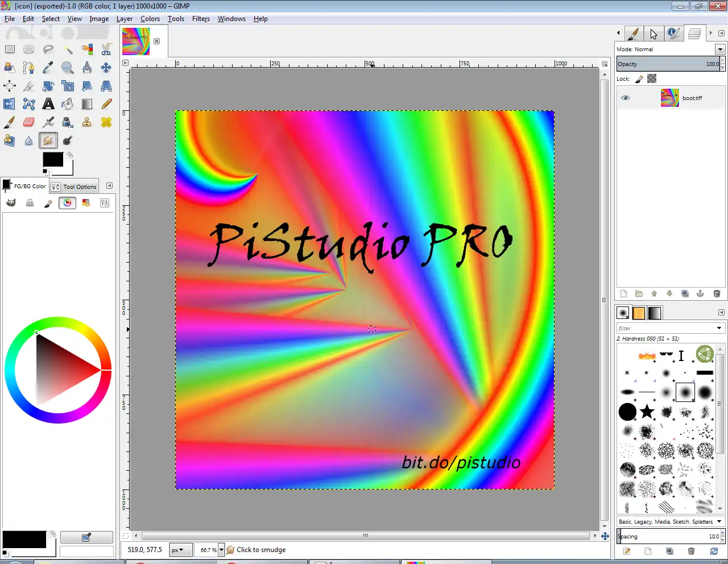Open the zoom percentage dropdown arrow
The height and width of the screenshot is (564, 728).
pos(221,550)
